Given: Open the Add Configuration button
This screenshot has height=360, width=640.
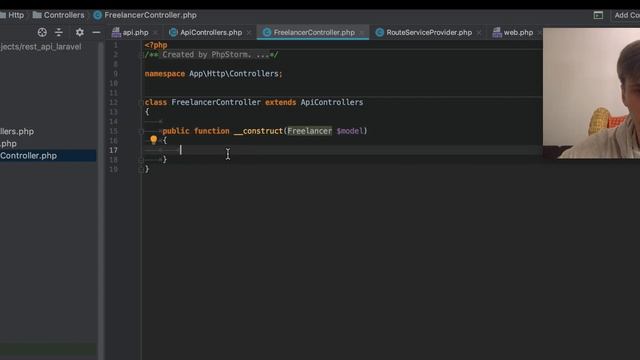Looking at the screenshot, I should pyautogui.click(x=627, y=15).
